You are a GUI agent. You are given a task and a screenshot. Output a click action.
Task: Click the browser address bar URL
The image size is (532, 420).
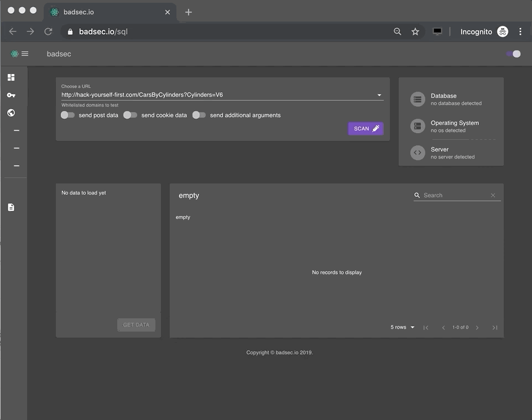103,32
